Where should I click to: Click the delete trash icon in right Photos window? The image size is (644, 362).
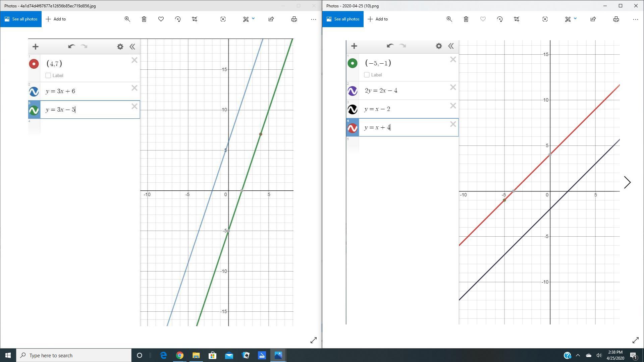(x=466, y=19)
